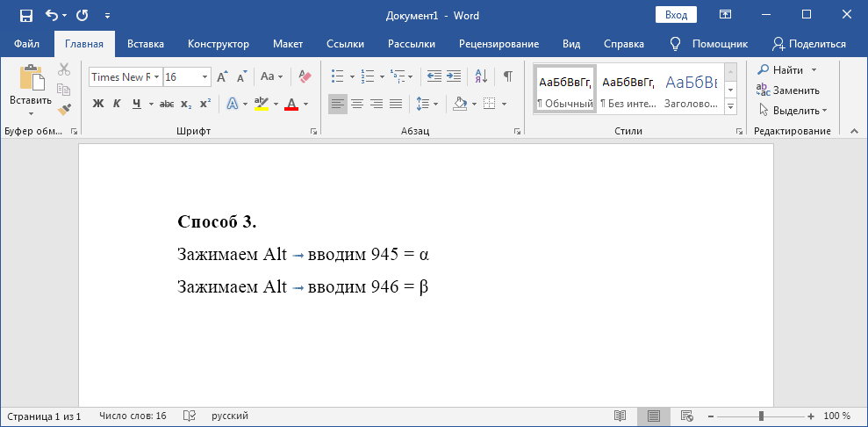Click the Sort A-Z icon
Viewport: 868px width, 427px height.
click(482, 76)
